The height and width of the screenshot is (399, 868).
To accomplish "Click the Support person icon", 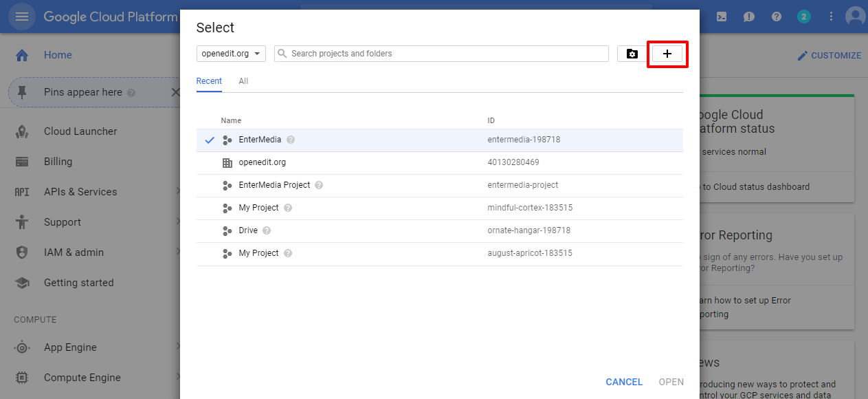I will point(22,222).
